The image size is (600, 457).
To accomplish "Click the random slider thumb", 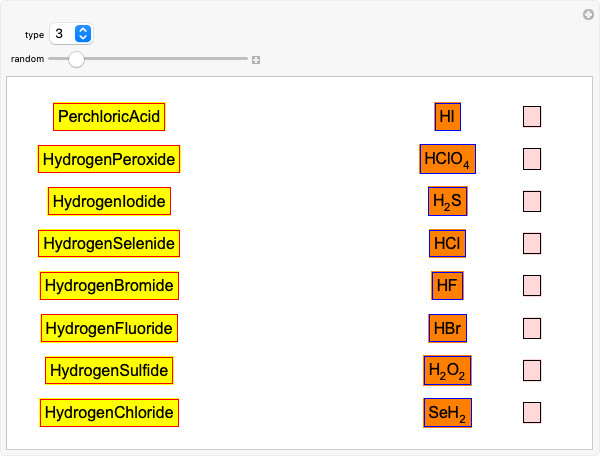I will (x=77, y=60).
